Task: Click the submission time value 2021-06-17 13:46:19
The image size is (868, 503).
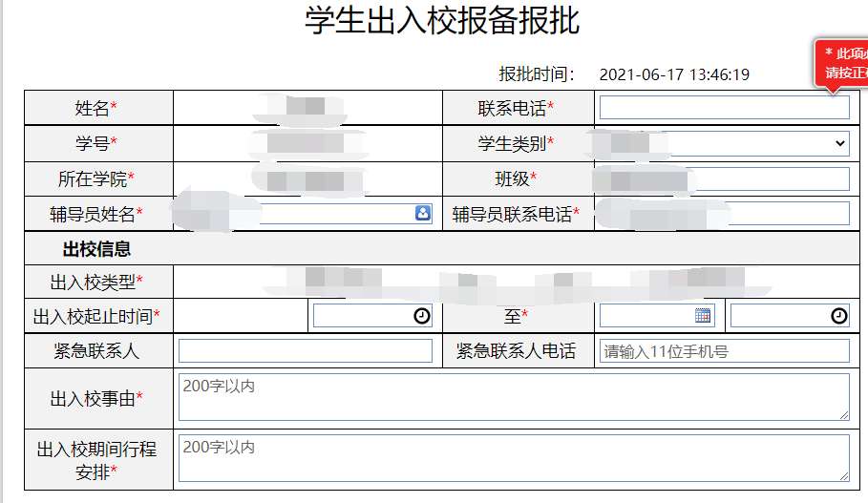Action: point(674,74)
